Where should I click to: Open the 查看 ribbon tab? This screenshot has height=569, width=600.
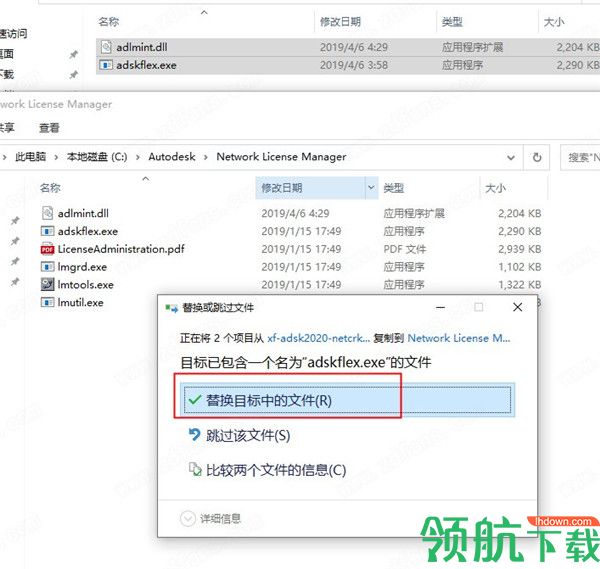click(x=49, y=128)
